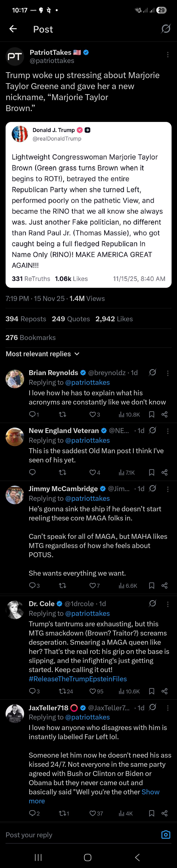Like New England Veteran's reply
Viewport: 177px width, 868px height.
pyautogui.click(x=93, y=472)
